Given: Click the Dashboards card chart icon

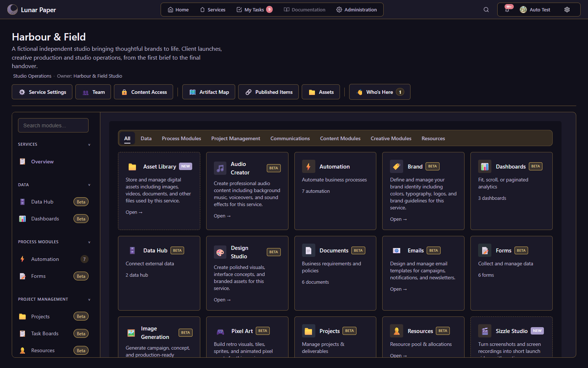Looking at the screenshot, I should coord(485,166).
